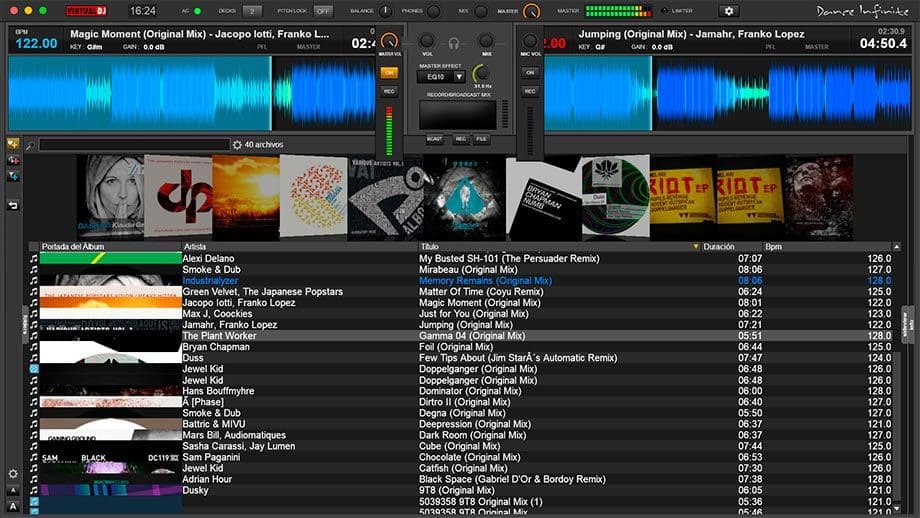The height and width of the screenshot is (518, 920).
Task: Sort by the Bpm column header
Action: pos(827,246)
